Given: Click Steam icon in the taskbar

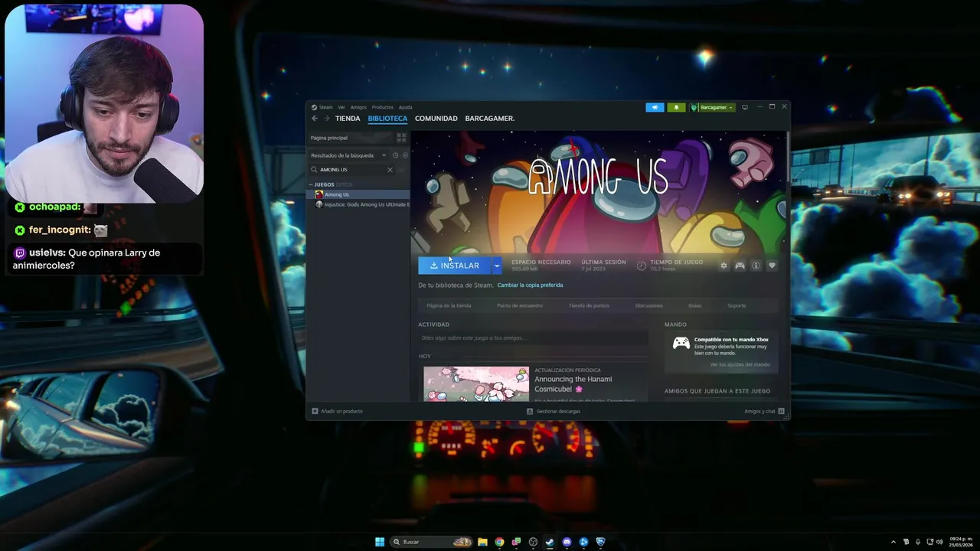Looking at the screenshot, I should [550, 542].
